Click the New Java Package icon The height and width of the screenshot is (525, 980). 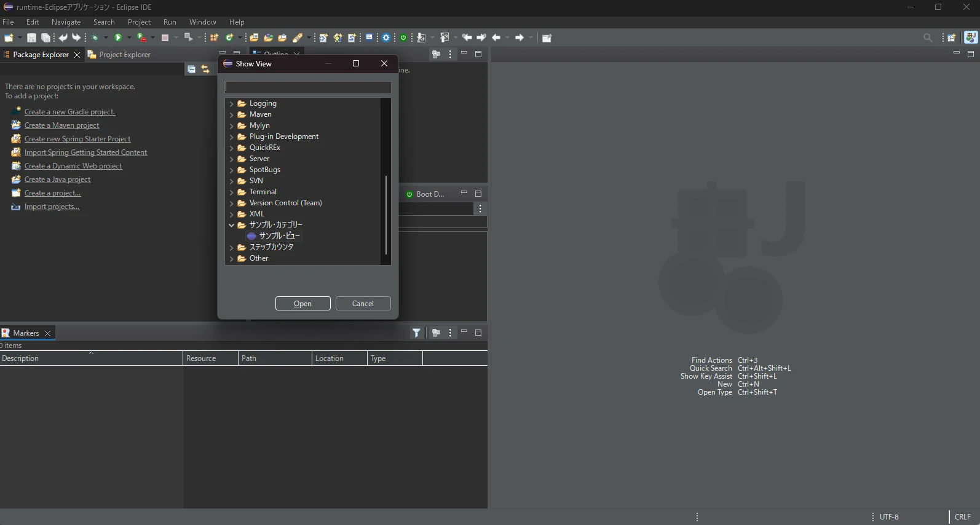(x=214, y=37)
